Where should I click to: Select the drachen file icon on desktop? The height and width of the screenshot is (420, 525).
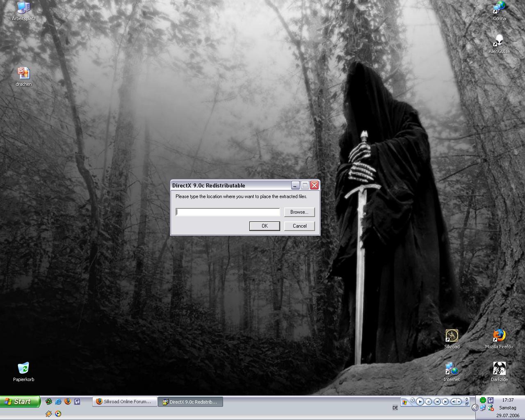click(23, 74)
